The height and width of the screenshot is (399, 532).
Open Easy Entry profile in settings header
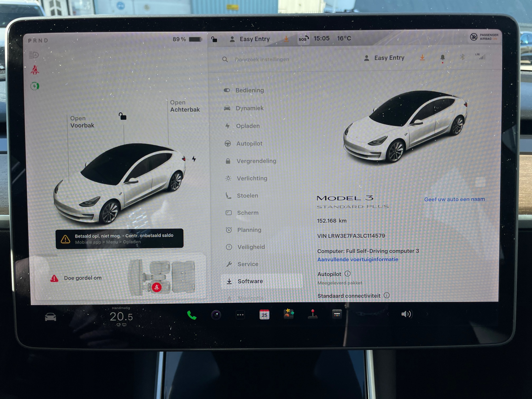pyautogui.click(x=384, y=58)
